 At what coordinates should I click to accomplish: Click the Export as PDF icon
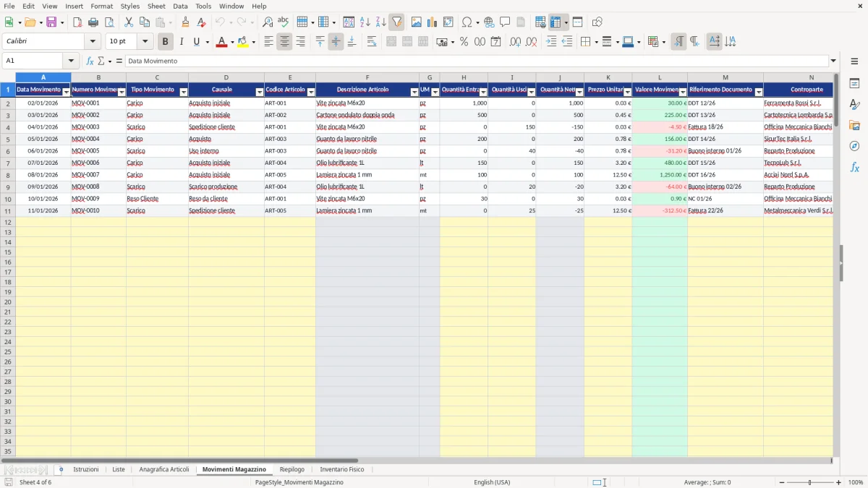[x=77, y=22]
